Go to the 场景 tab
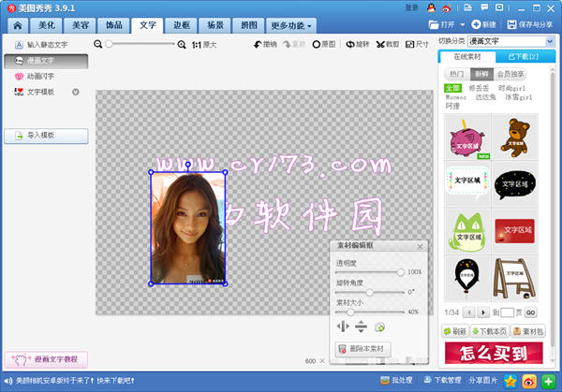The width and height of the screenshot is (562, 392). [x=215, y=25]
